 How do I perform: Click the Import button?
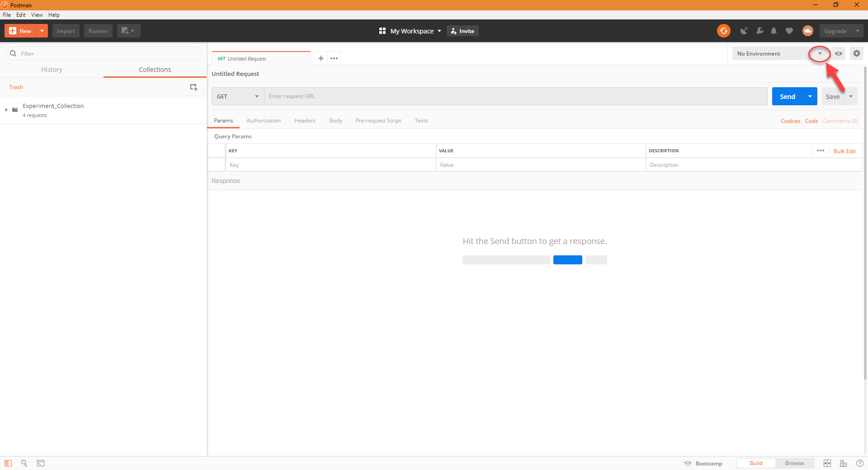pos(66,31)
